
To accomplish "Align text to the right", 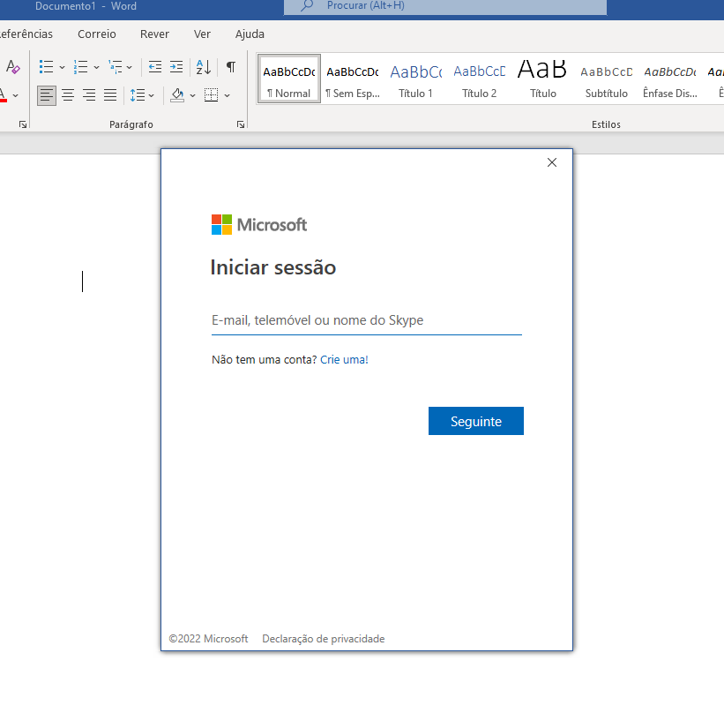I will coord(89,95).
